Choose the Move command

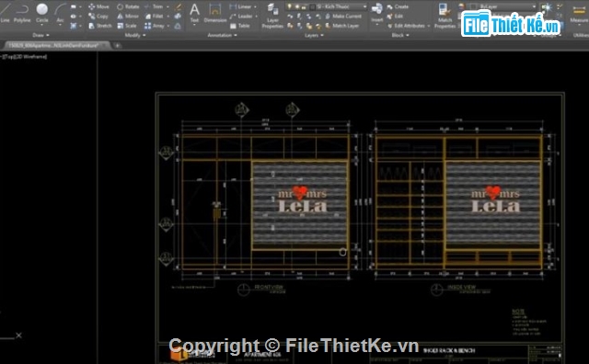click(98, 6)
